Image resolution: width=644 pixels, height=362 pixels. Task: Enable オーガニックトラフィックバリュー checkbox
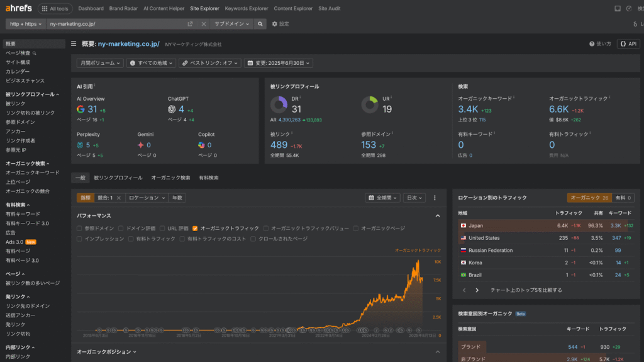266,229
